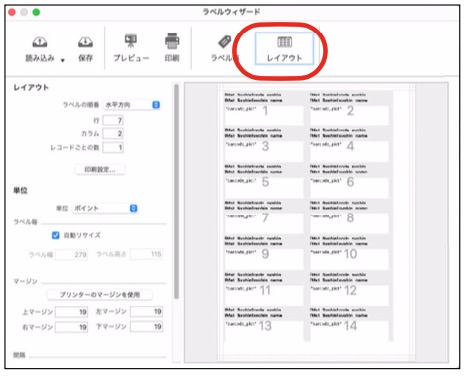Open the プレビュー preview icon
The image size is (469, 376).
point(131,41)
